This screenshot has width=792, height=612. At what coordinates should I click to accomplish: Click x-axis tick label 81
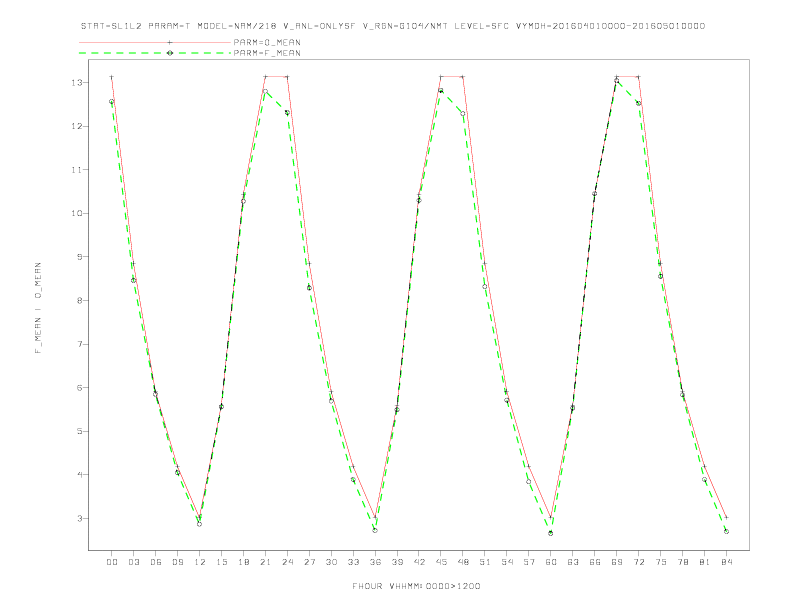coord(705,562)
